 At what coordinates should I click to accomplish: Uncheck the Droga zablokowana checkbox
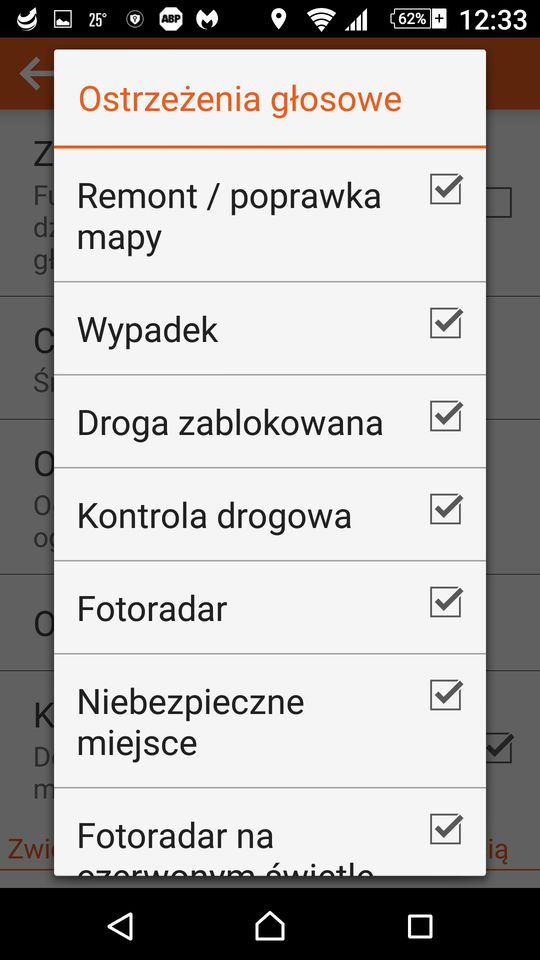pyautogui.click(x=446, y=416)
